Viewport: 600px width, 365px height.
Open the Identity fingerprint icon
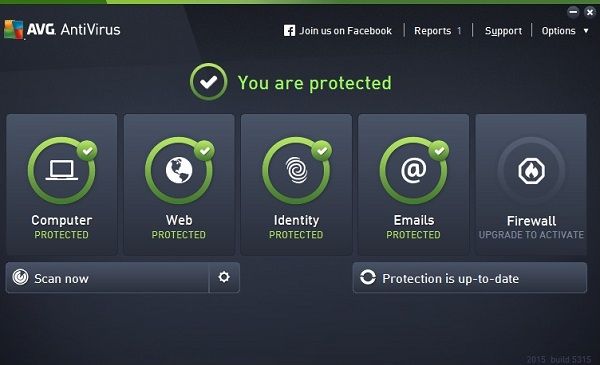point(296,171)
